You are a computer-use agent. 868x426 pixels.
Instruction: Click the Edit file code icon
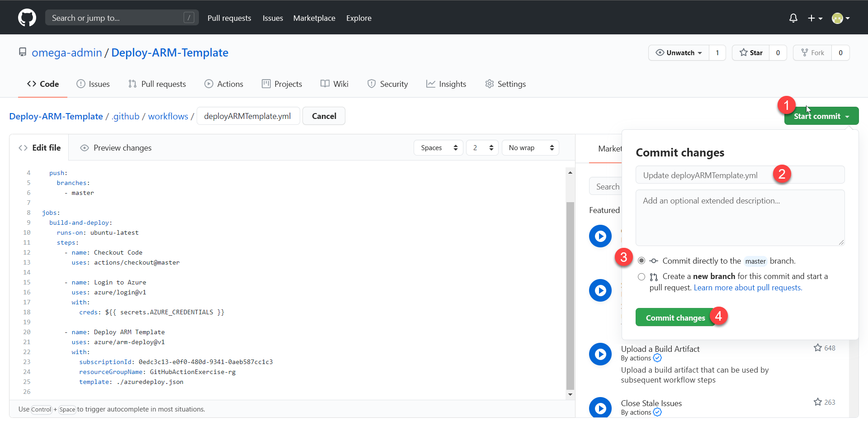pyautogui.click(x=23, y=148)
